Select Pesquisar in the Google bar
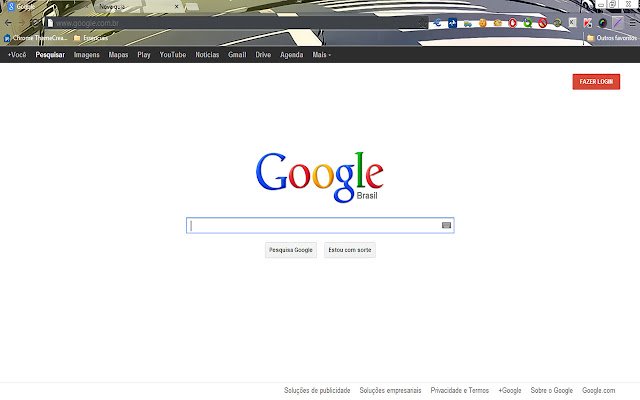640x400 pixels. coord(50,54)
